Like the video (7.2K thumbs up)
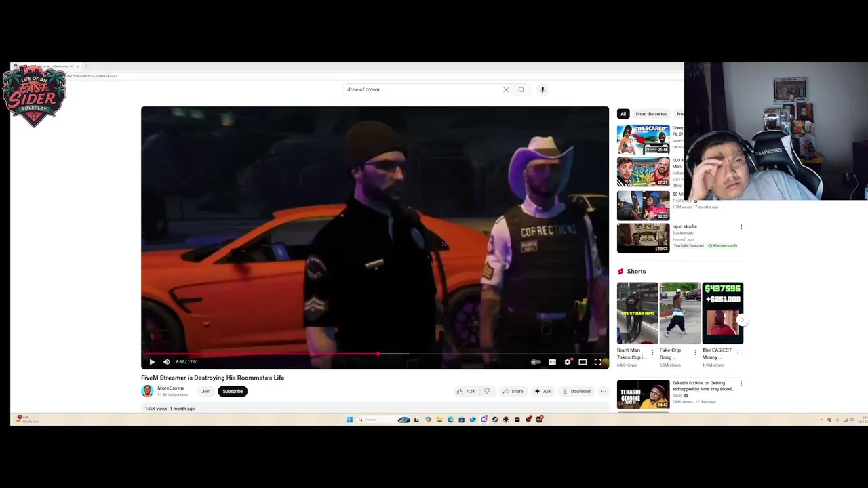 coord(466,391)
